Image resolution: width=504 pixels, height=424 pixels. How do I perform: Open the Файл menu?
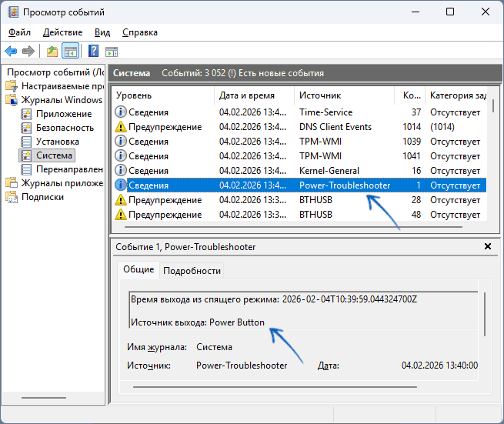20,32
